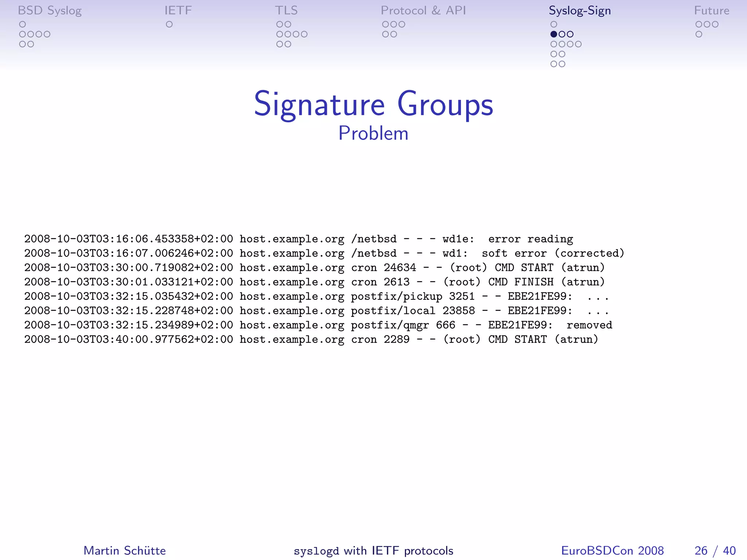Click the Signature Groups slide title
The width and height of the screenshot is (747, 560).
[373, 105]
